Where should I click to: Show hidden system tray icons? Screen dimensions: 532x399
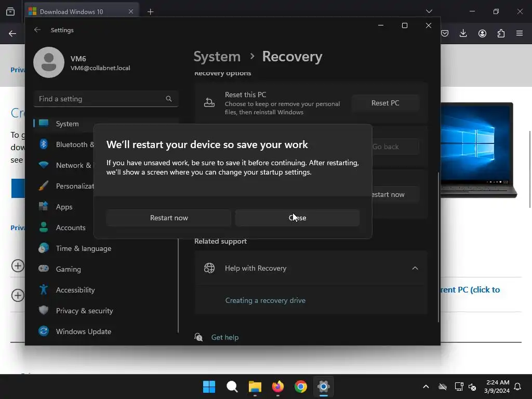point(426,387)
